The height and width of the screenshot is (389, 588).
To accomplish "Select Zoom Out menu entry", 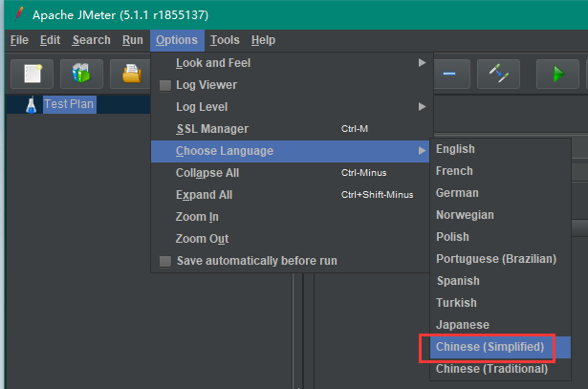I will coord(290,239).
